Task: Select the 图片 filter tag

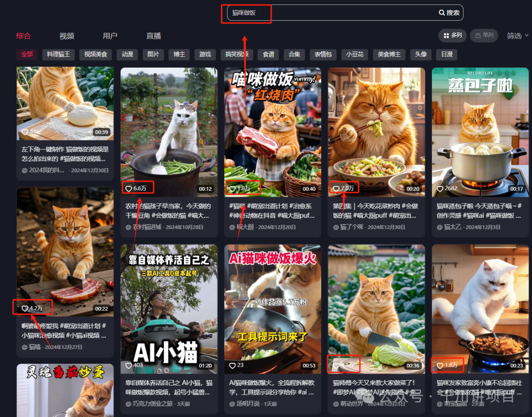Action: coord(153,54)
